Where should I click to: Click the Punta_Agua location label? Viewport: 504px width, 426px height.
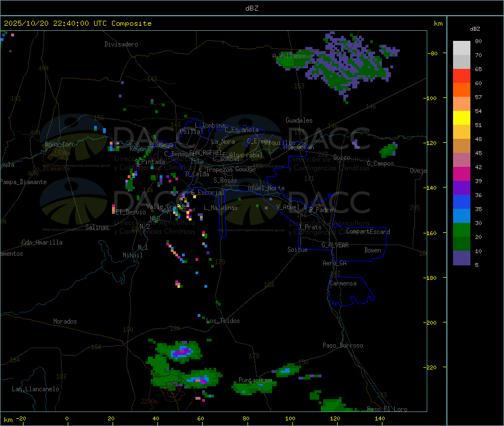(255, 380)
